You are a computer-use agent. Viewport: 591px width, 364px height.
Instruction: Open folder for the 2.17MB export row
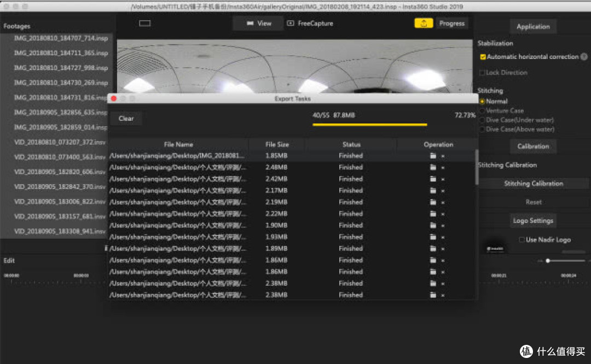[433, 191]
